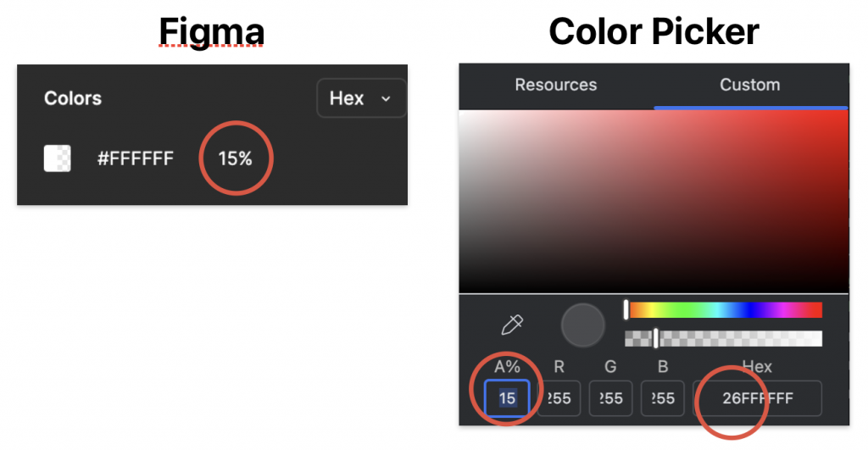This screenshot has height=450, width=868.
Task: Switch to the Custom tab
Action: (750, 85)
